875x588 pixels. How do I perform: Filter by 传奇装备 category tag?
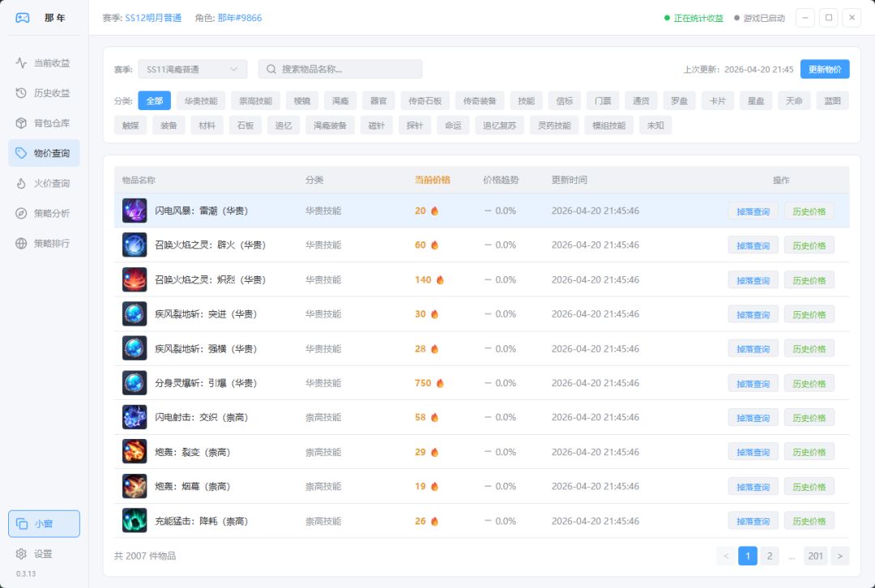coord(480,101)
